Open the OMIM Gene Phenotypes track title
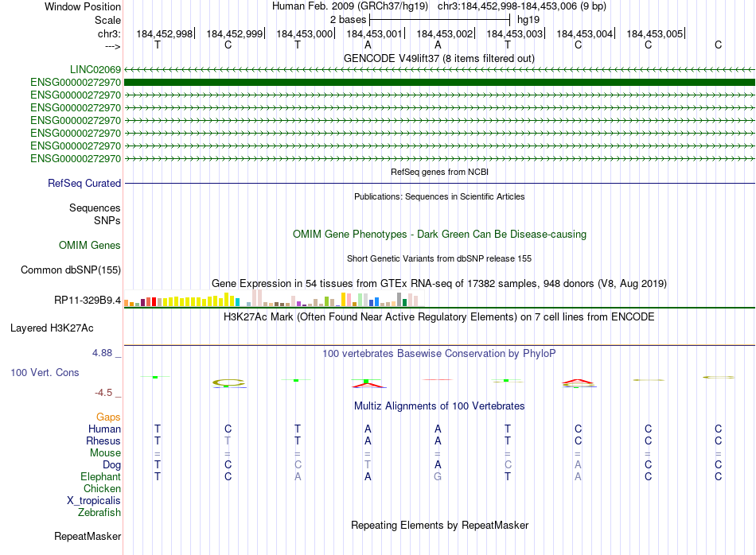Screen dimensions: 756x555 tap(439, 234)
